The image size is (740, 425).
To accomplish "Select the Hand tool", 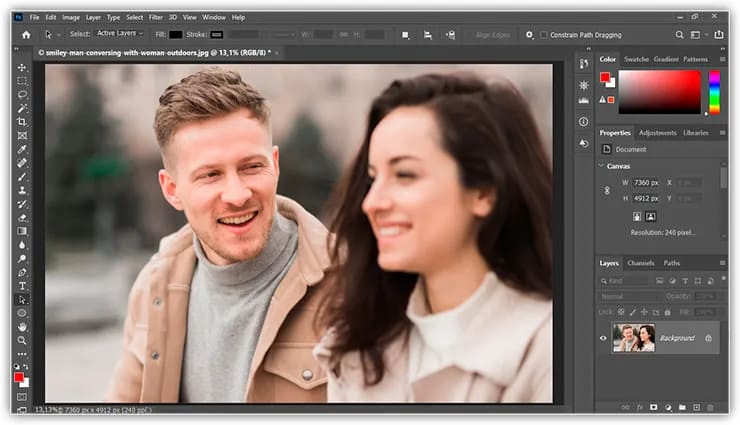I will pos(22,327).
